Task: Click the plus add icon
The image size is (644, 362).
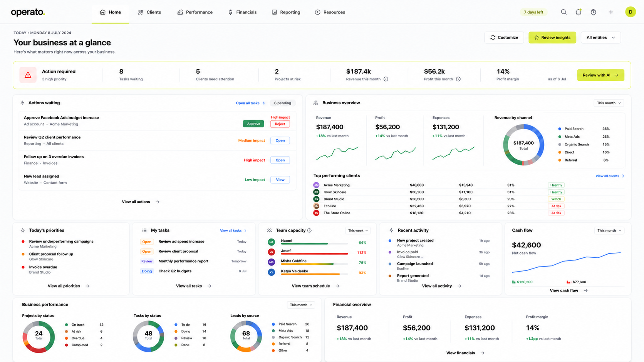Action: [611, 12]
